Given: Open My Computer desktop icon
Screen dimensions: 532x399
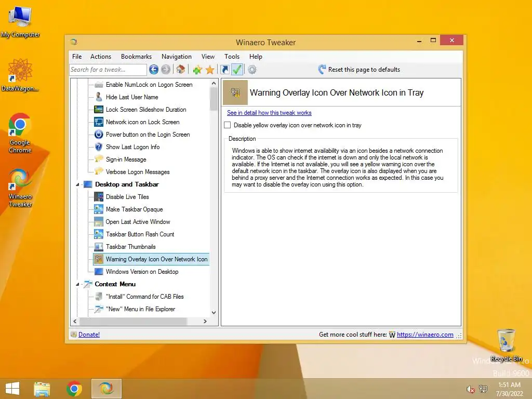Looking at the screenshot, I should click(x=20, y=21).
